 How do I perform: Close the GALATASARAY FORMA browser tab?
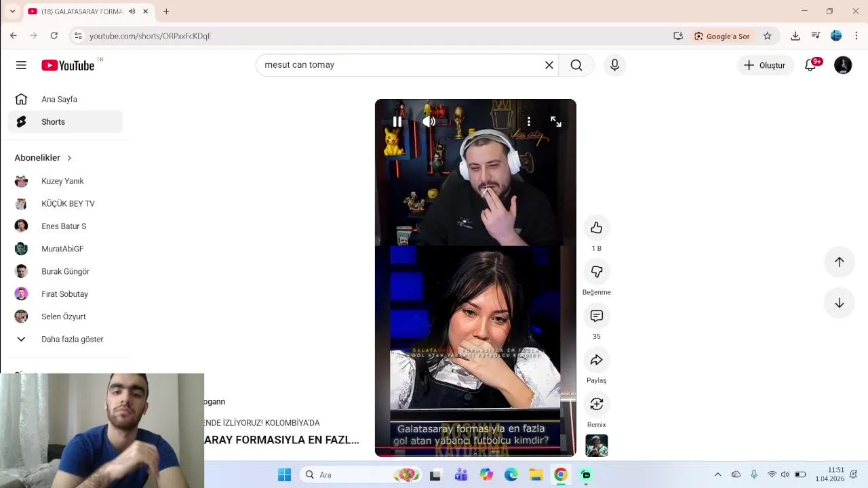145,12
